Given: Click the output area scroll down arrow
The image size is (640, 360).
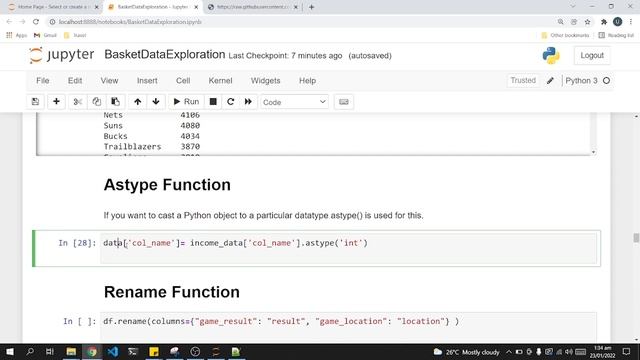Looking at the screenshot, I should click(593, 152).
